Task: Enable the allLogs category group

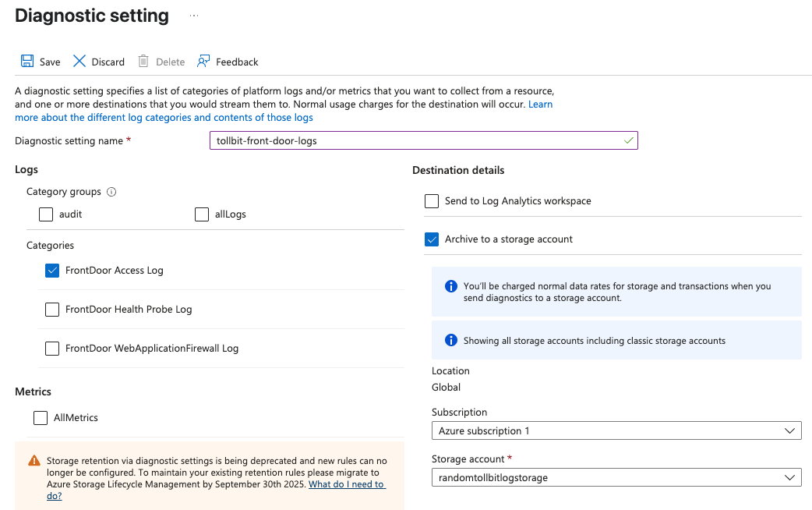Action: point(202,214)
